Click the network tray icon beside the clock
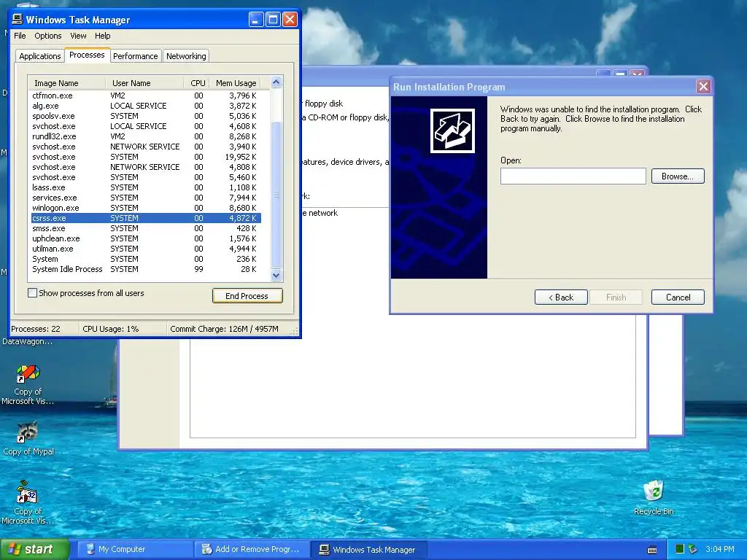 pos(693,550)
